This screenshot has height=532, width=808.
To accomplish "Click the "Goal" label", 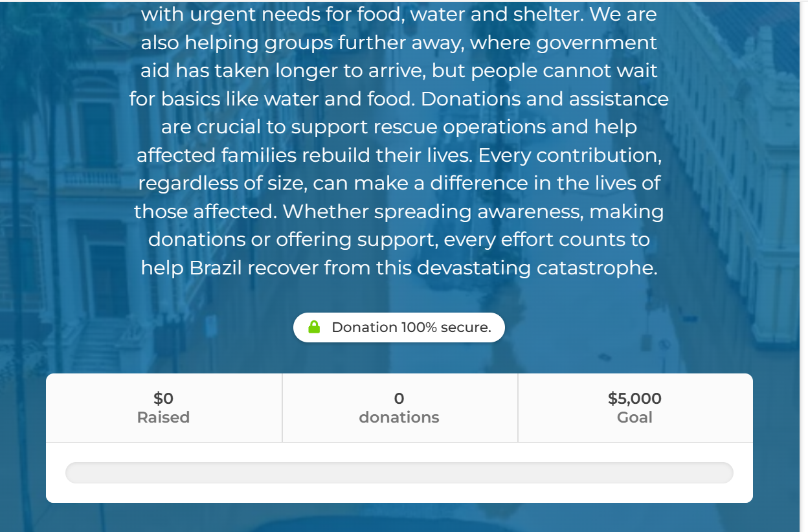I will pos(634,417).
